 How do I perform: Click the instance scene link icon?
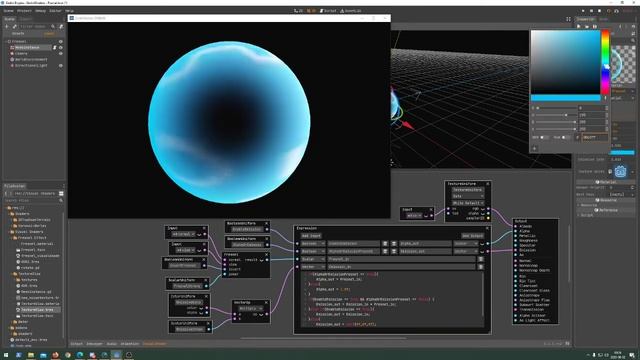(x=14, y=27)
